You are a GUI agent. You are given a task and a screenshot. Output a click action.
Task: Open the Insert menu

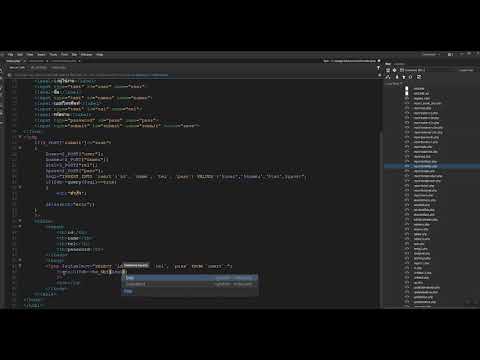[41, 55]
